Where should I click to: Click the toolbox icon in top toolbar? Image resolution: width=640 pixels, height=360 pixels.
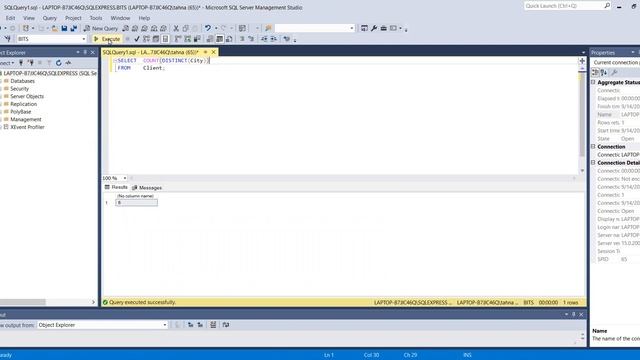tap(384, 28)
